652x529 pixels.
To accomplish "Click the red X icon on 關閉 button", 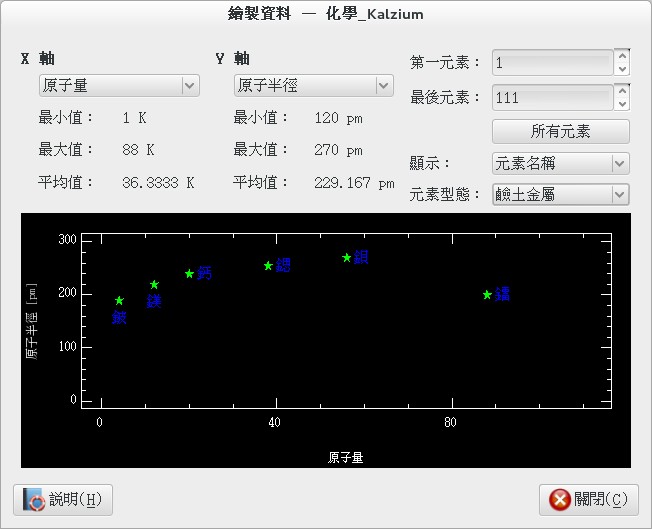I will 560,499.
